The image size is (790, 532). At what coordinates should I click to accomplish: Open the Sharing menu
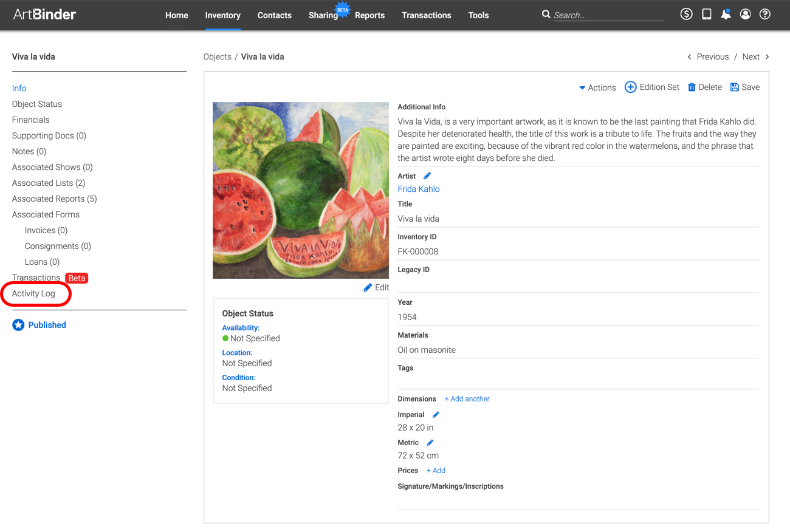coord(323,15)
